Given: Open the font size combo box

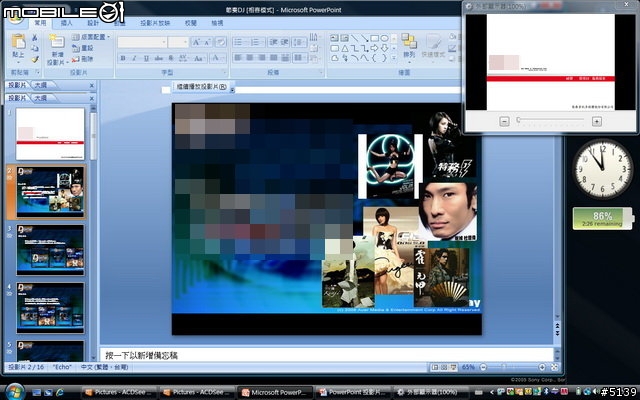Looking at the screenshot, I should (x=178, y=42).
